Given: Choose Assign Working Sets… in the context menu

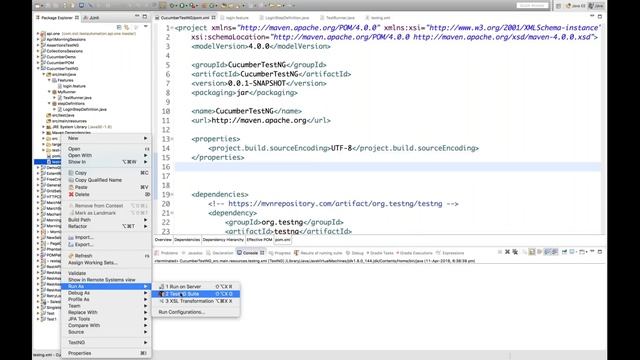Looking at the screenshot, I should [106, 263].
